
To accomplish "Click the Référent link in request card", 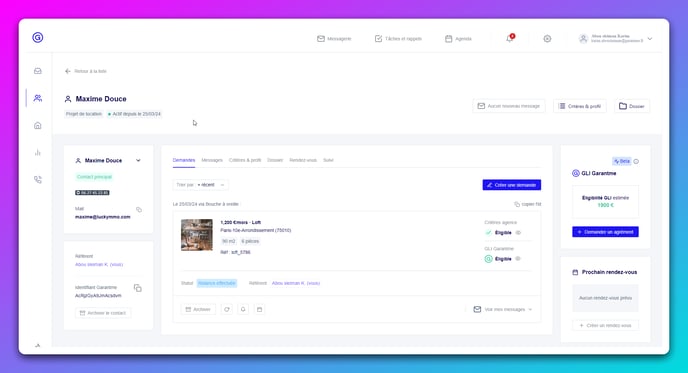I will [x=296, y=283].
